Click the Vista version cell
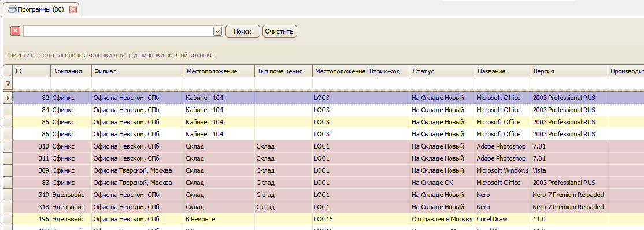The image size is (644, 230). click(569, 170)
